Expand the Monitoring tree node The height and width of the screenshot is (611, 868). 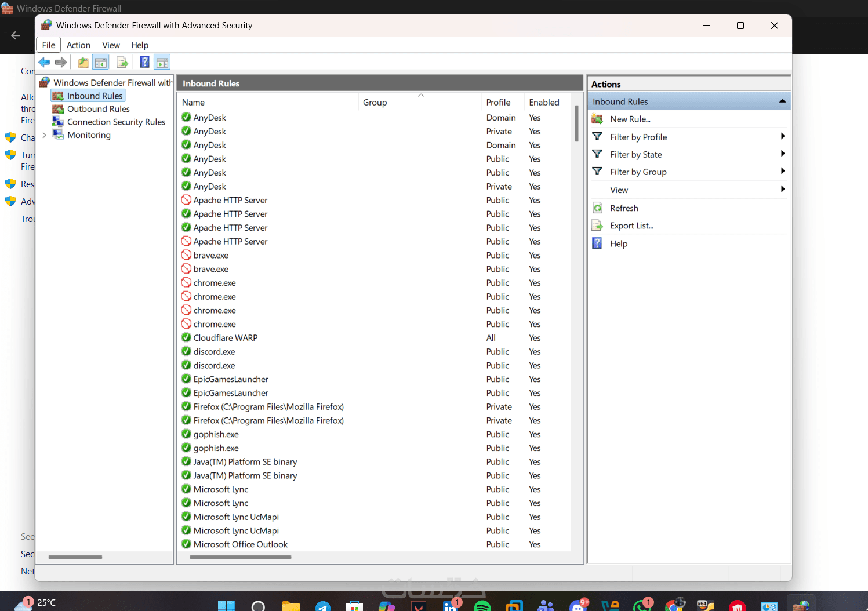(45, 135)
